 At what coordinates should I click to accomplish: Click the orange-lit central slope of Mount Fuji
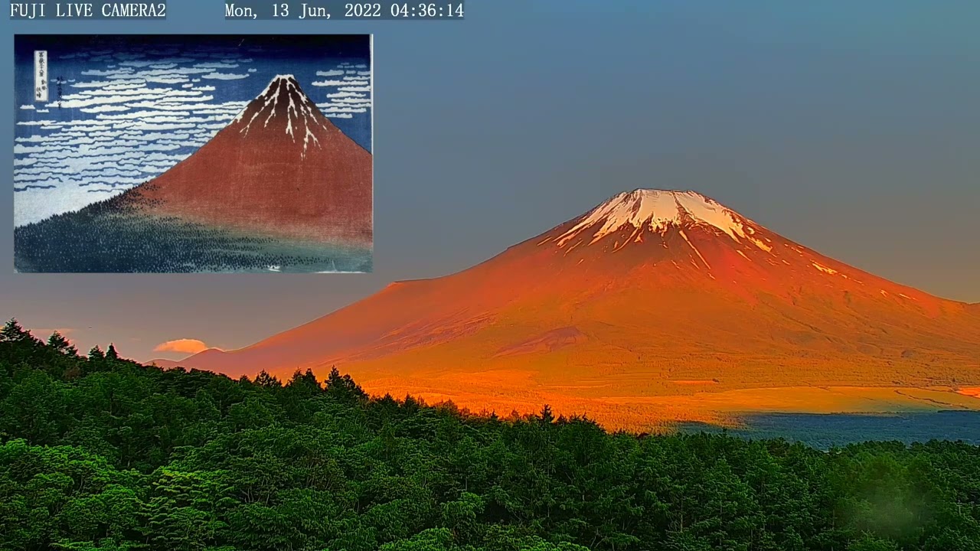click(651, 306)
